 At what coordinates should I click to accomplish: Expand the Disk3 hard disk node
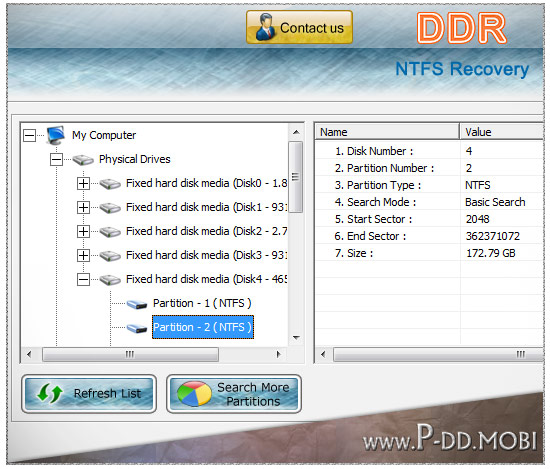coord(83,255)
